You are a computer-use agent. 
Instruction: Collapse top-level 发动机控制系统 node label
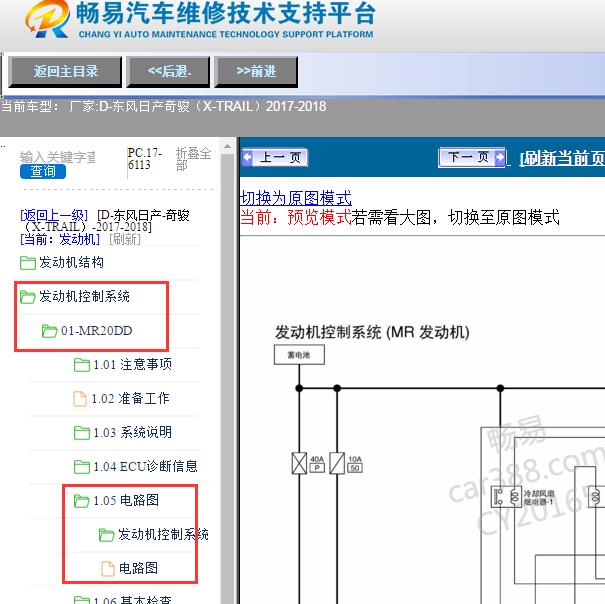coord(84,296)
